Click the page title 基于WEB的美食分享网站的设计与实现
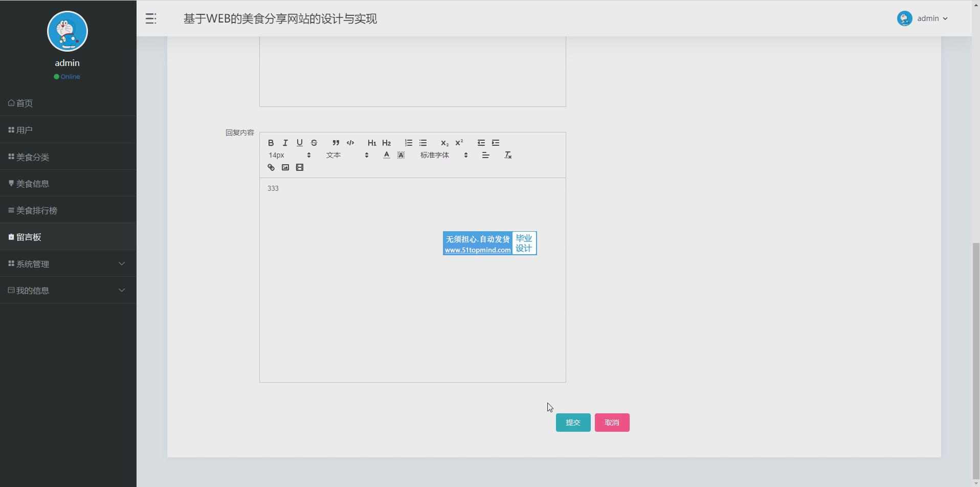 280,19
